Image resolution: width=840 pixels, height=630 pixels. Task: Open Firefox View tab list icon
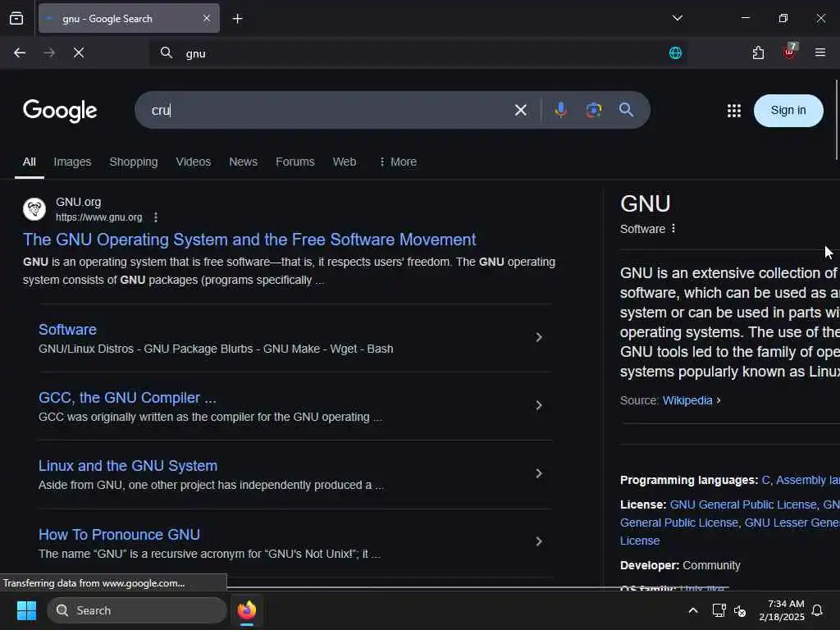coord(16,19)
